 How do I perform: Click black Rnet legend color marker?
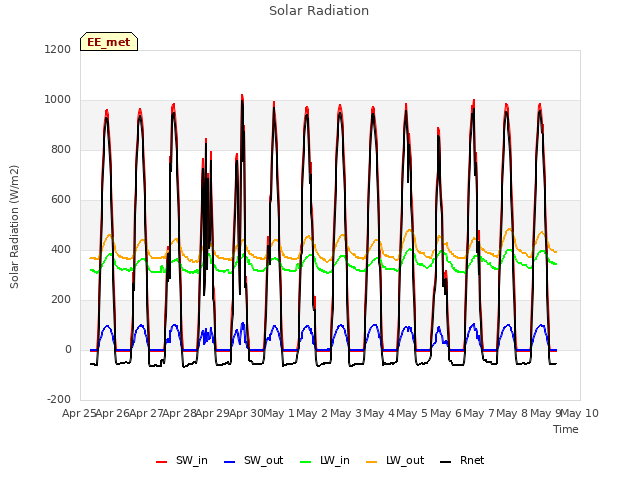coord(446,462)
